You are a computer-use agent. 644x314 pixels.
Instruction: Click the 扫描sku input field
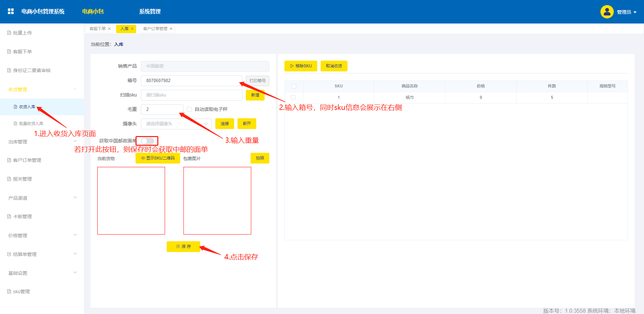tap(191, 95)
